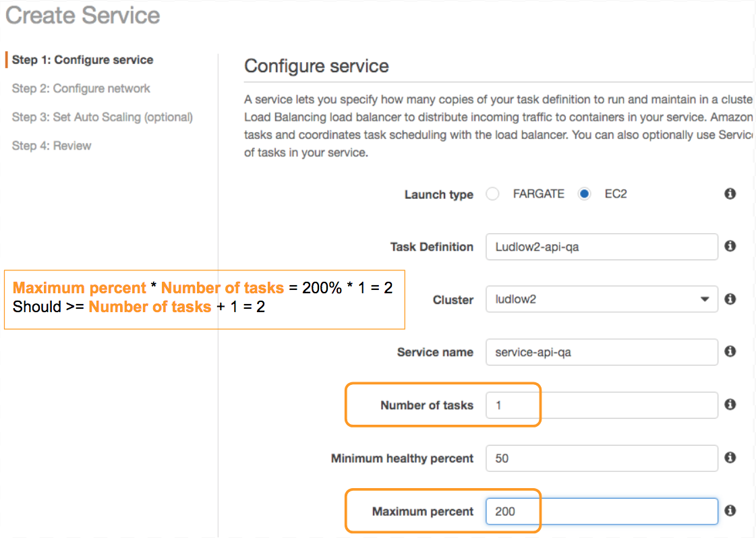Open the Cluster dropdown showing ludlow2

(x=601, y=299)
